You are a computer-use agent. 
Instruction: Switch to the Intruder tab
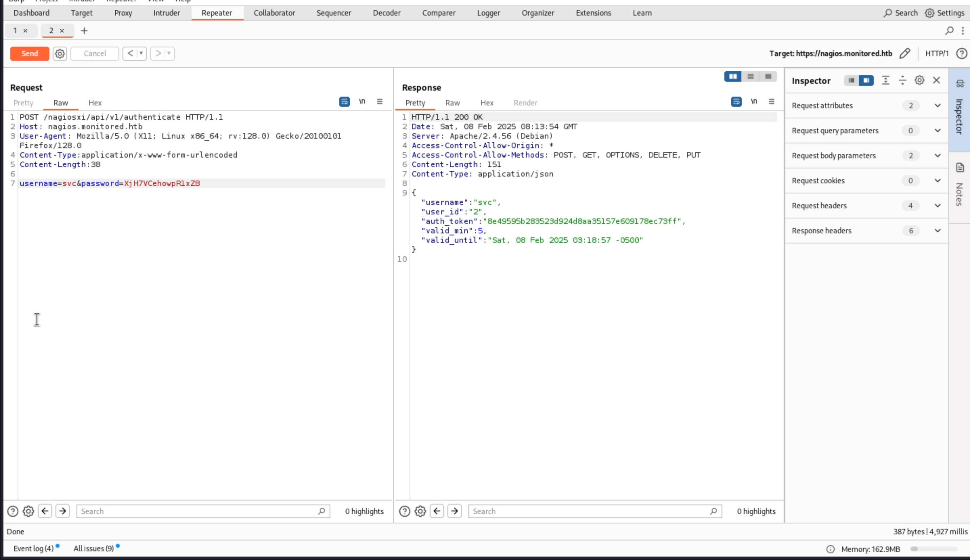(166, 13)
